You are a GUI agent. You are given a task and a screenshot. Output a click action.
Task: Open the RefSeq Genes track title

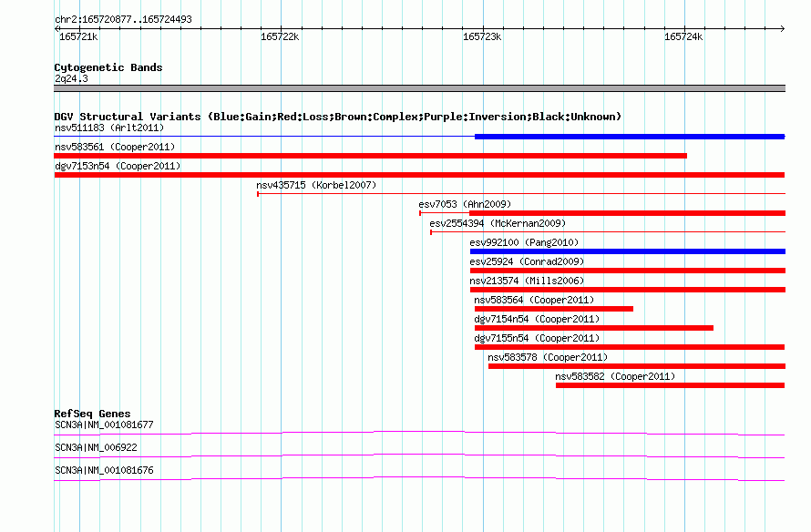[92, 414]
